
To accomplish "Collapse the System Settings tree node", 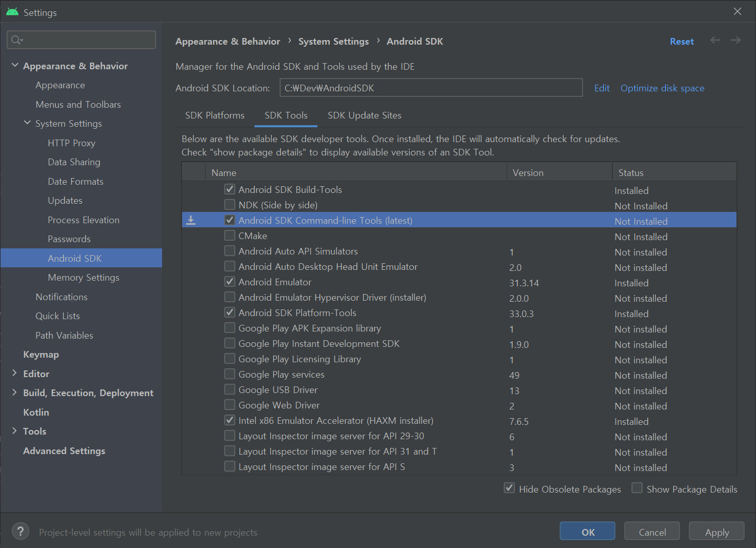I will 27,123.
